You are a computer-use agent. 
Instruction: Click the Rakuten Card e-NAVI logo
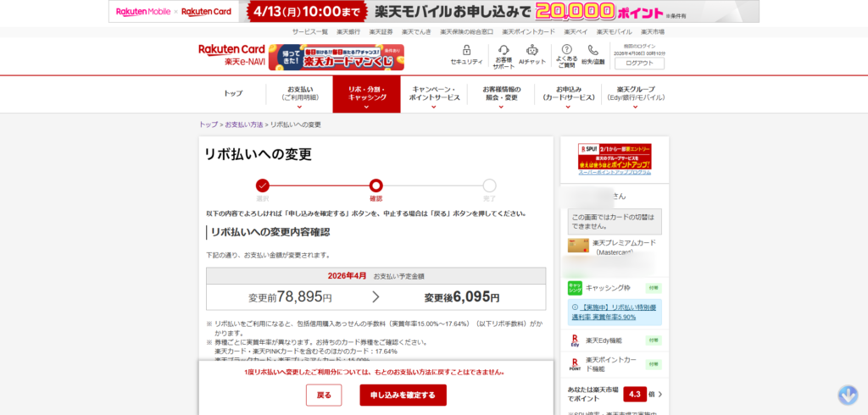(231, 56)
